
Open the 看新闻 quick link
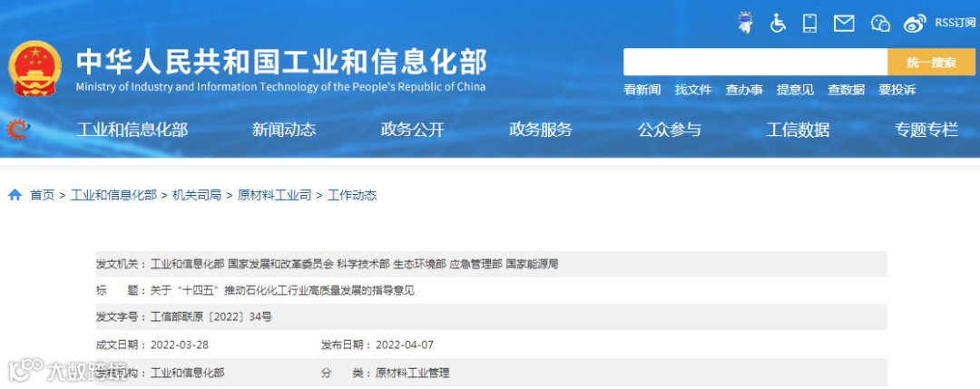642,90
